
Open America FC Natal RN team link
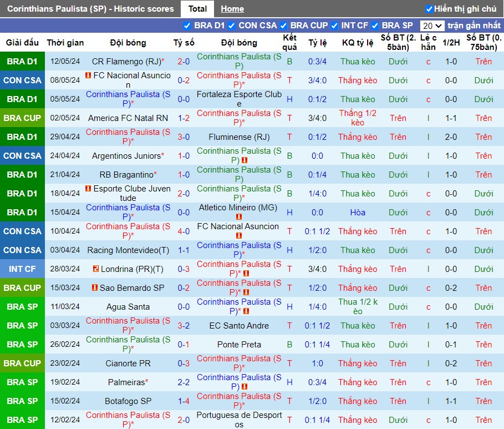coord(128,118)
